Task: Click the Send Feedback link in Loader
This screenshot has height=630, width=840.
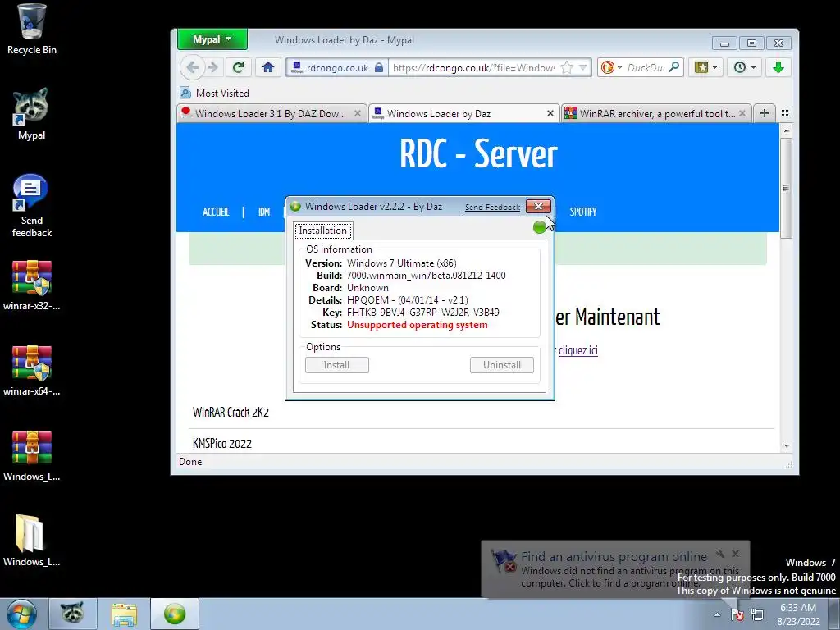Action: 492,208
